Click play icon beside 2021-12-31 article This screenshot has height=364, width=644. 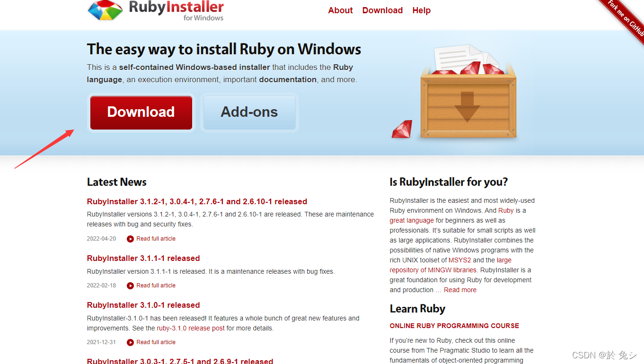130,342
